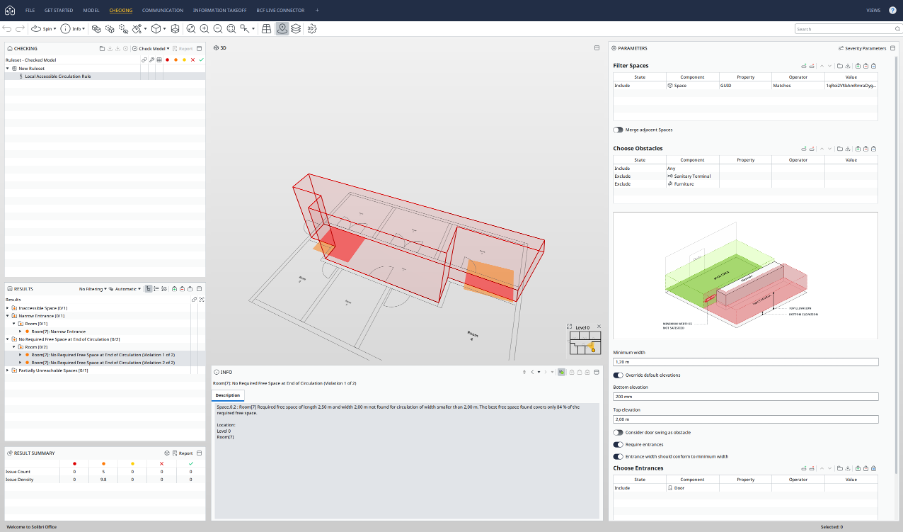Select the walk mode person icon
The height and width of the screenshot is (532, 904).
[x=282, y=29]
